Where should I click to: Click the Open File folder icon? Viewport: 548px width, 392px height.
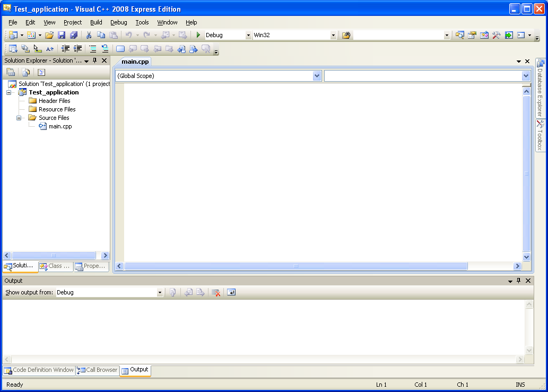(x=49, y=35)
